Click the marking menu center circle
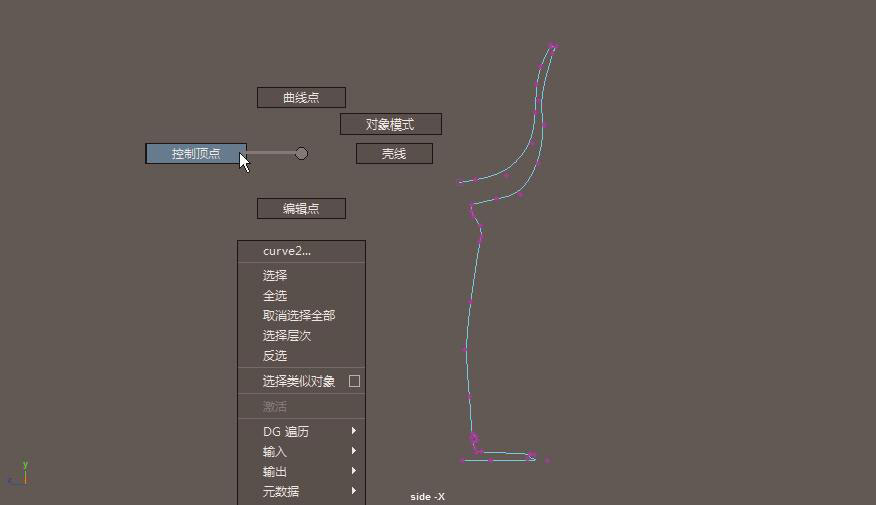876x505 pixels. [x=301, y=153]
